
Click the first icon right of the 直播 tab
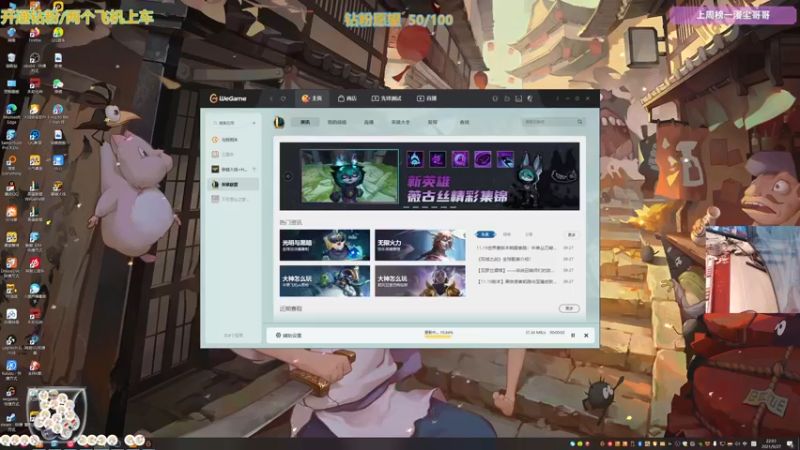coord(495,98)
